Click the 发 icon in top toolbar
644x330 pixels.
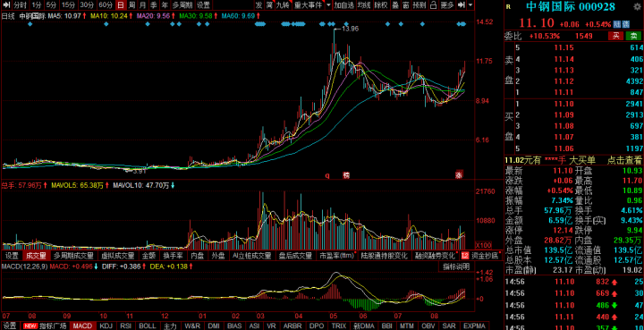click(x=258, y=5)
